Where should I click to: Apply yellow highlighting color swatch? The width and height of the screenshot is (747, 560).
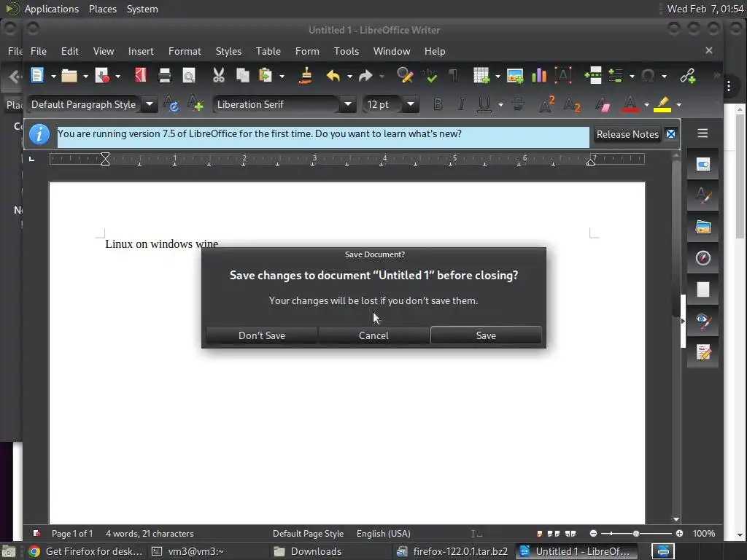click(x=662, y=104)
